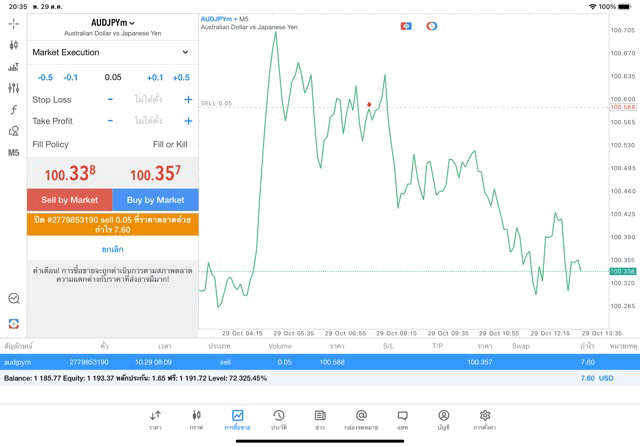Viewport: 640px width, 447px height.
Task: Open the indicators (f) icon
Action: [x=13, y=110]
